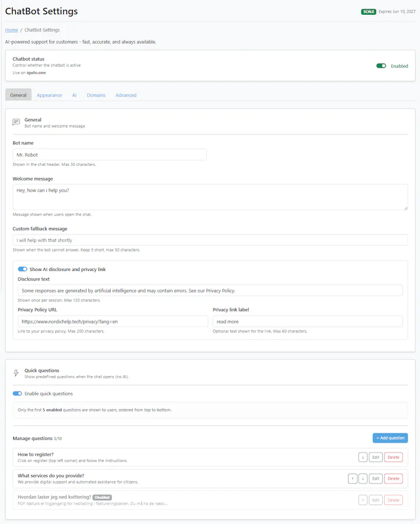This screenshot has width=420, height=524.
Task: Click the General section chat icon
Action: click(16, 122)
